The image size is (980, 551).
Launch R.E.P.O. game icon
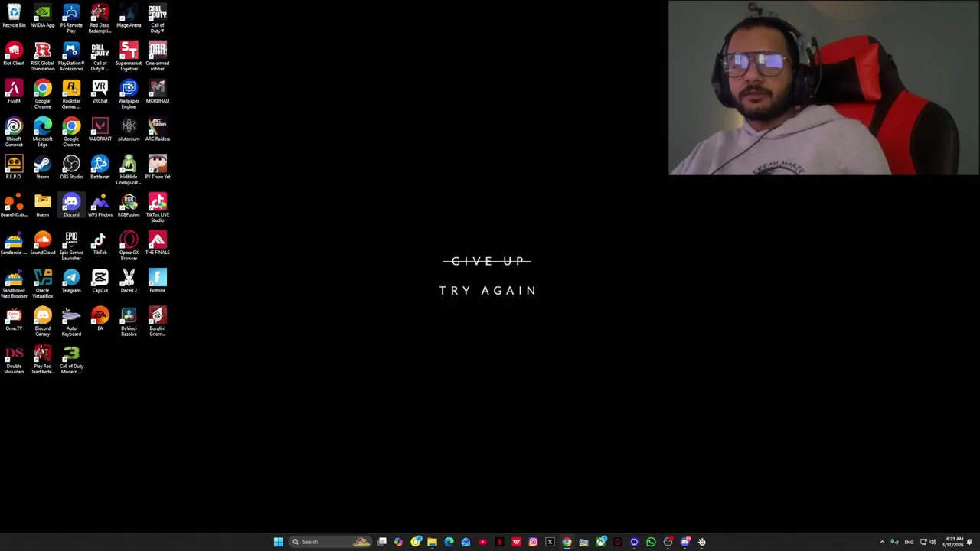click(14, 168)
